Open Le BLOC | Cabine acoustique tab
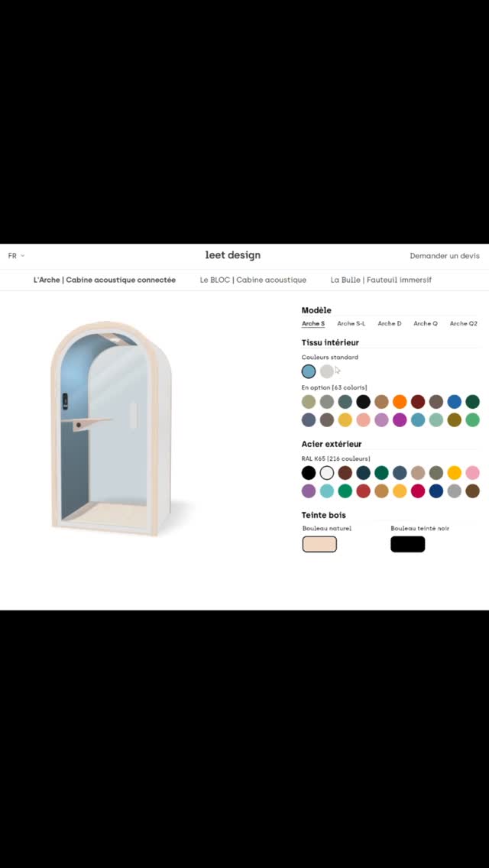The width and height of the screenshot is (489, 868). 253,280
